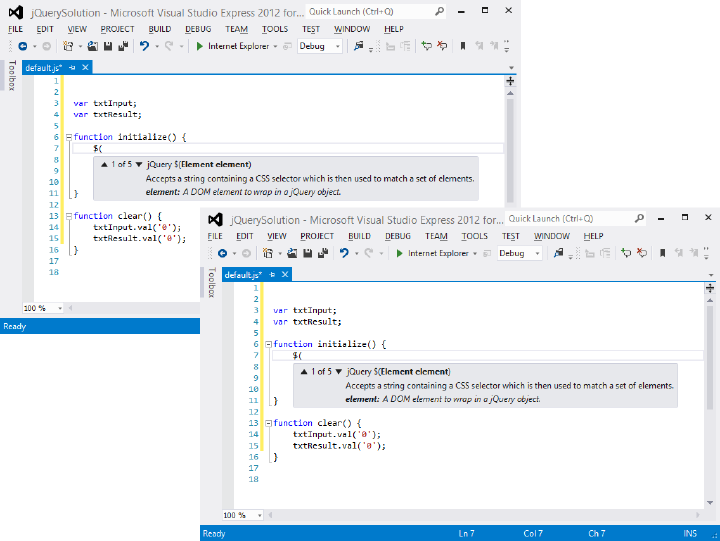720x541 pixels.
Task: Click Open File icon in back window toolbar
Action: 93,46
